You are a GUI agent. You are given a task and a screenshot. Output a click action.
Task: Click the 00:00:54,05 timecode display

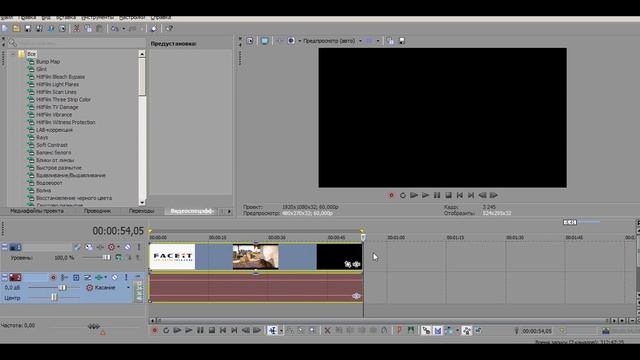point(118,231)
